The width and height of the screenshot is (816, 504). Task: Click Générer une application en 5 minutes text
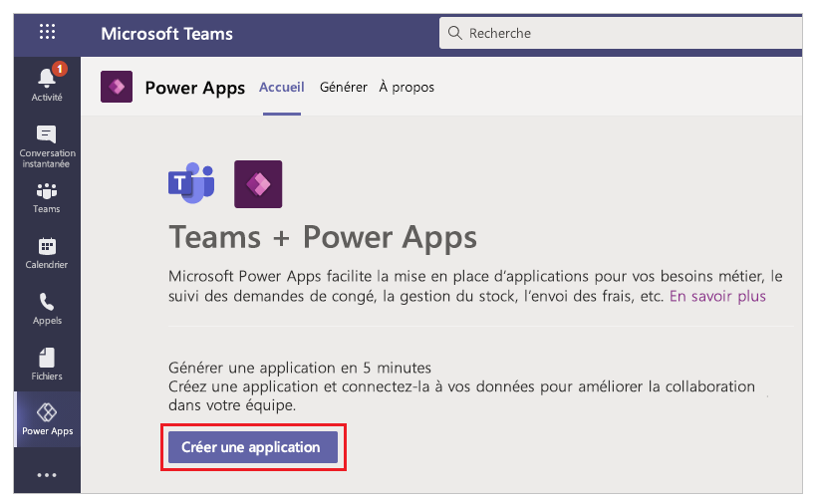(x=300, y=368)
